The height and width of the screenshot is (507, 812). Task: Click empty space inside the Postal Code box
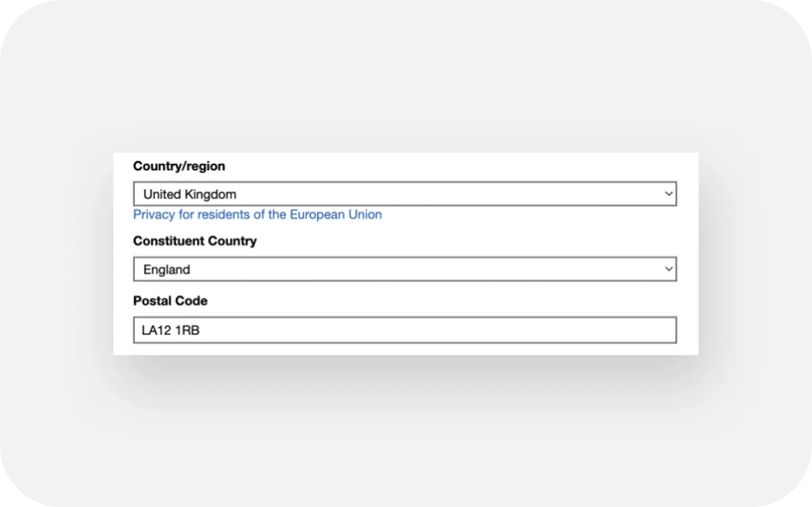(439, 330)
